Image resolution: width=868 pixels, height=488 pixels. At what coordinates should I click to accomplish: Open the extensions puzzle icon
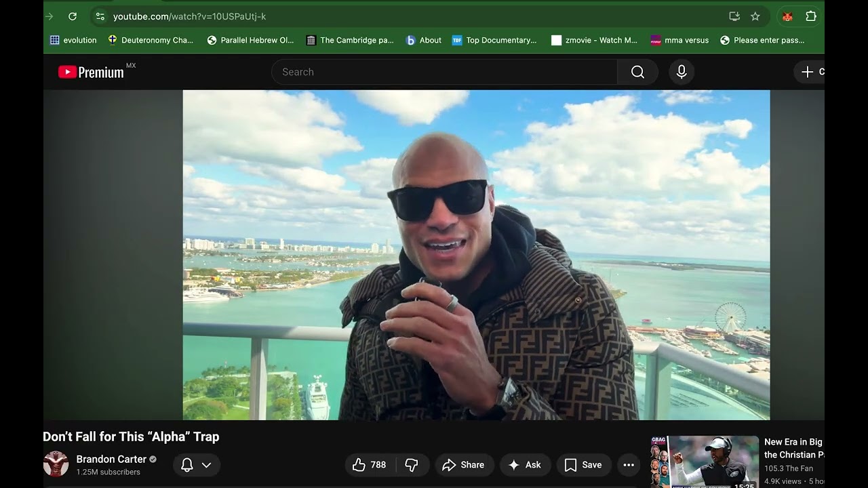(811, 16)
